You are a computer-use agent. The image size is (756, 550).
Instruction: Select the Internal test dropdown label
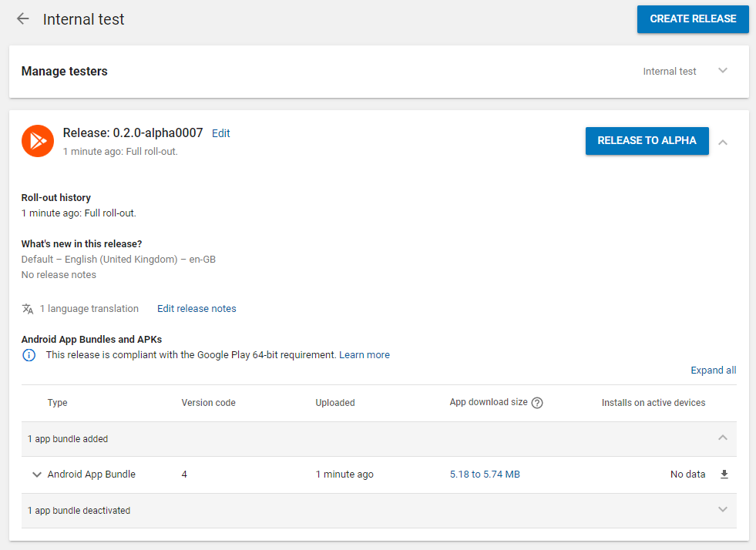(669, 72)
